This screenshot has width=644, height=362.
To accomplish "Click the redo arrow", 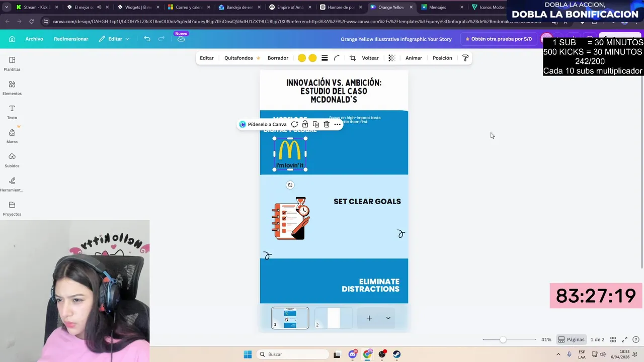I will point(162,39).
